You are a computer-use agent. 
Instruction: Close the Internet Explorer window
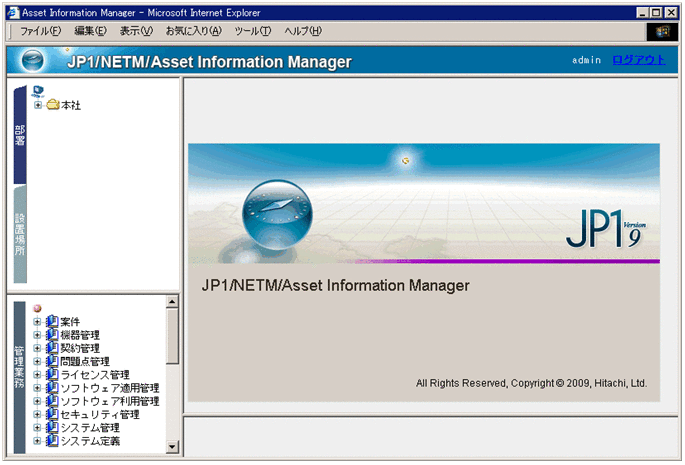pos(671,13)
